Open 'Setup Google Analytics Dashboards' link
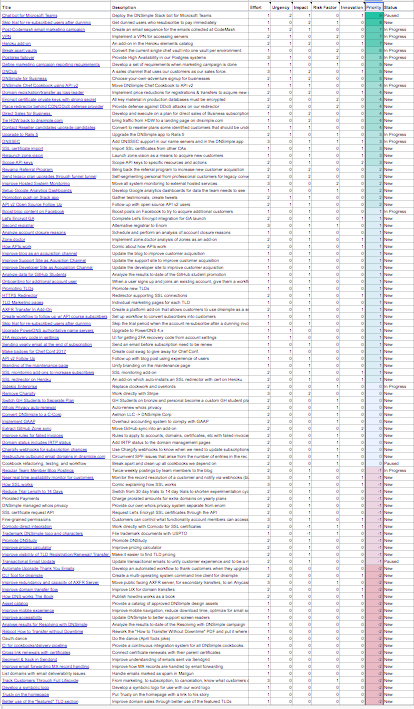Viewport: 414px width, 709px height. tap(37, 190)
